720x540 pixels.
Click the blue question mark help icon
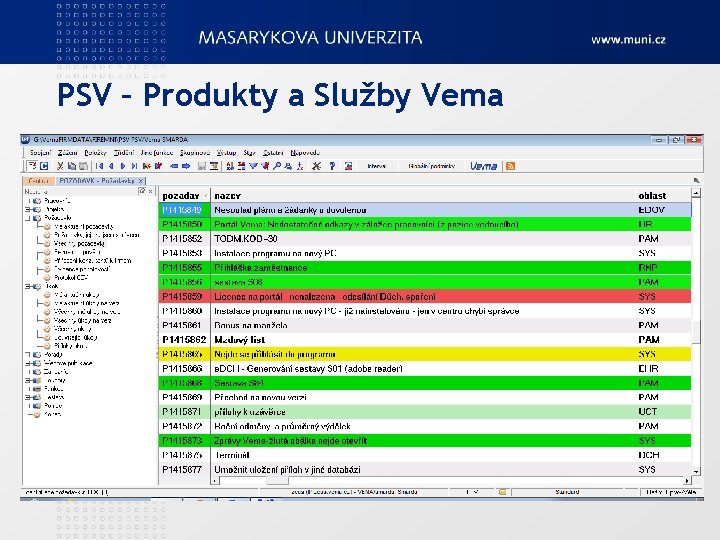point(332,166)
